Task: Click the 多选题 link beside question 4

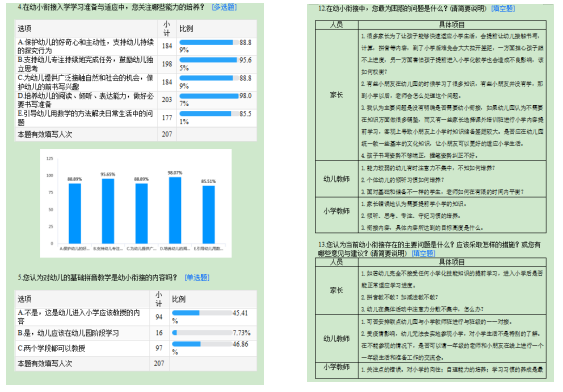Action: pyautogui.click(x=224, y=7)
